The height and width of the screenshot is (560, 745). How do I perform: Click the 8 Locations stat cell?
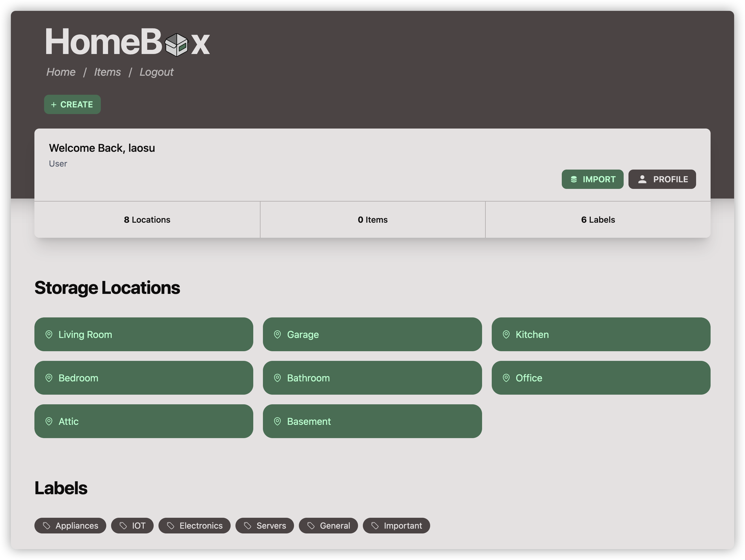pyautogui.click(x=147, y=220)
